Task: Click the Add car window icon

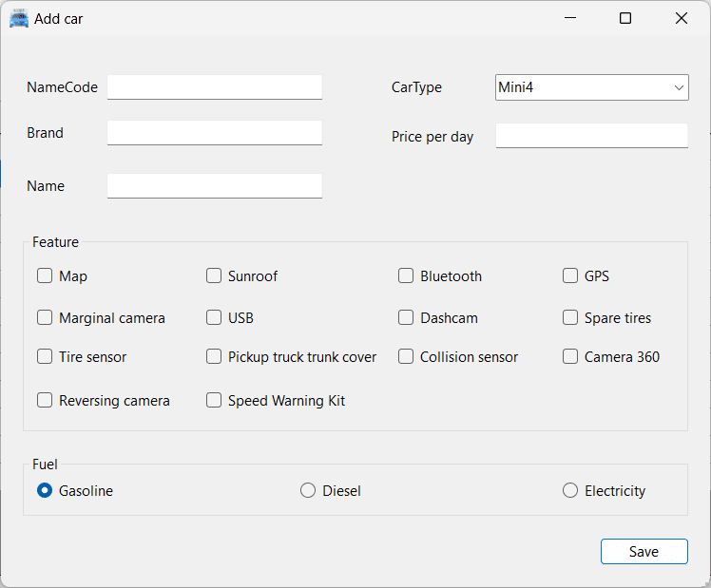Action: pos(19,18)
